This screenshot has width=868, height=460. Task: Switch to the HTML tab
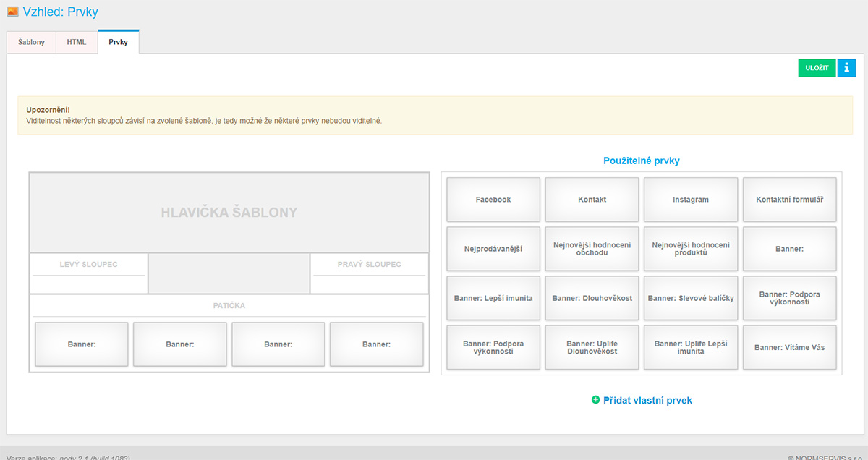click(77, 42)
